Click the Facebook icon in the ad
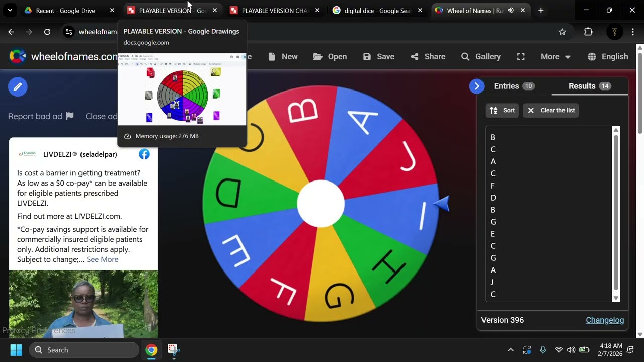 click(x=144, y=154)
